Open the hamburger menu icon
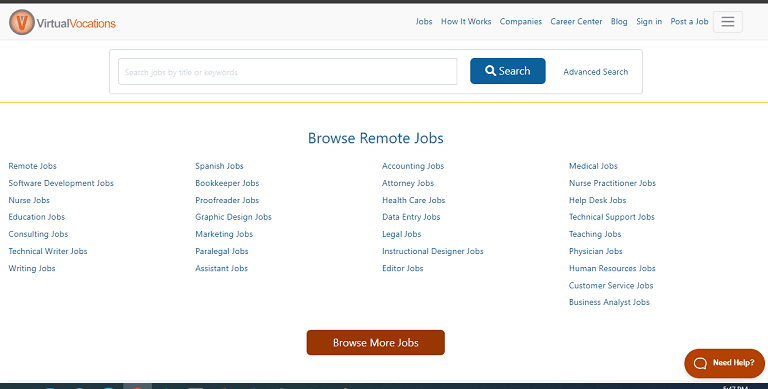Screen dimensions: 768x389 click(x=728, y=22)
